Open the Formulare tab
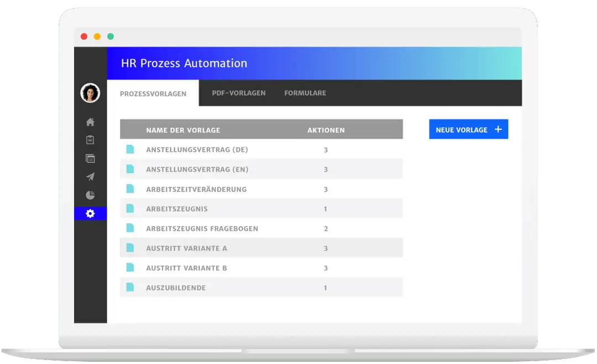The image size is (597, 364). pyautogui.click(x=305, y=93)
